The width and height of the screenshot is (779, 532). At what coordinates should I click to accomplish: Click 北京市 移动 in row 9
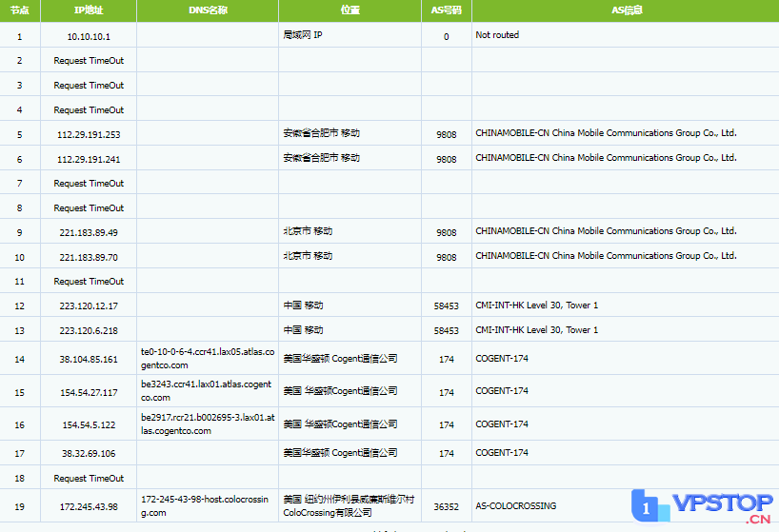(308, 231)
